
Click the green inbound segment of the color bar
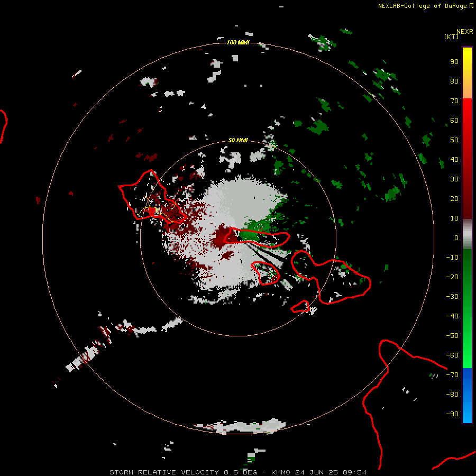tap(467, 309)
